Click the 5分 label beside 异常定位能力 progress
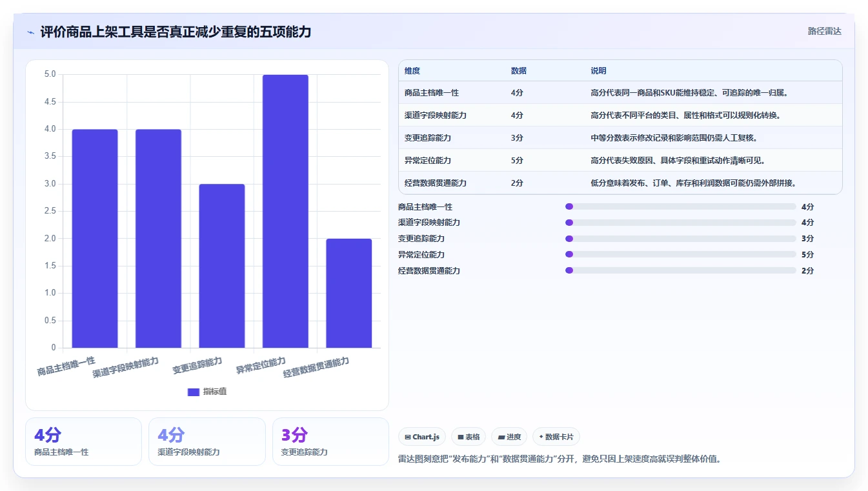This screenshot has width=868, height=491. (807, 255)
